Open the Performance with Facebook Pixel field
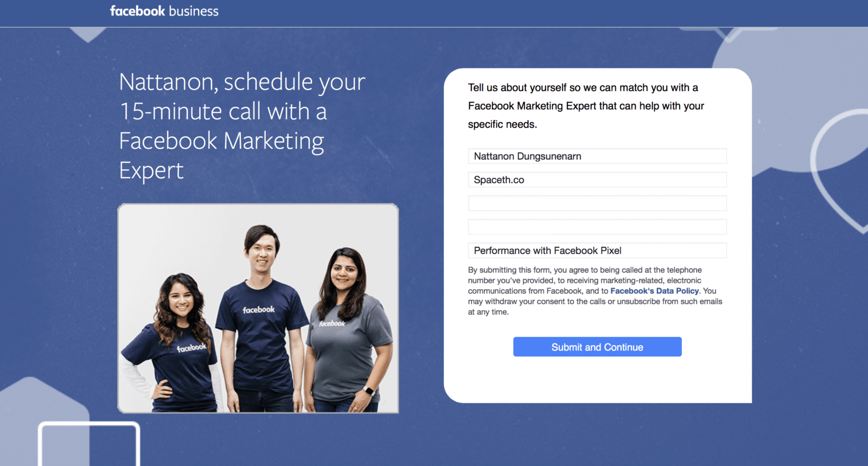The width and height of the screenshot is (868, 466). pos(597,251)
